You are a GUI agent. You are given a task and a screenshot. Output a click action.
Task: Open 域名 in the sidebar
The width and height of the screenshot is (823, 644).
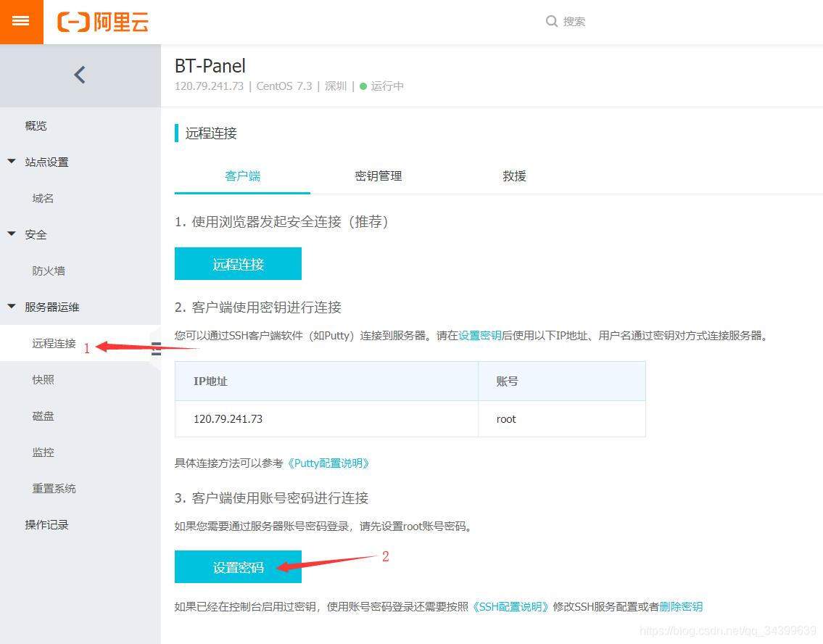click(43, 199)
